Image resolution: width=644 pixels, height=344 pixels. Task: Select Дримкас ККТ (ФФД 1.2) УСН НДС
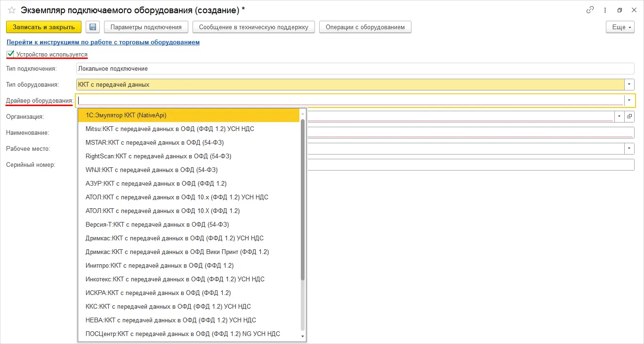pyautogui.click(x=189, y=238)
